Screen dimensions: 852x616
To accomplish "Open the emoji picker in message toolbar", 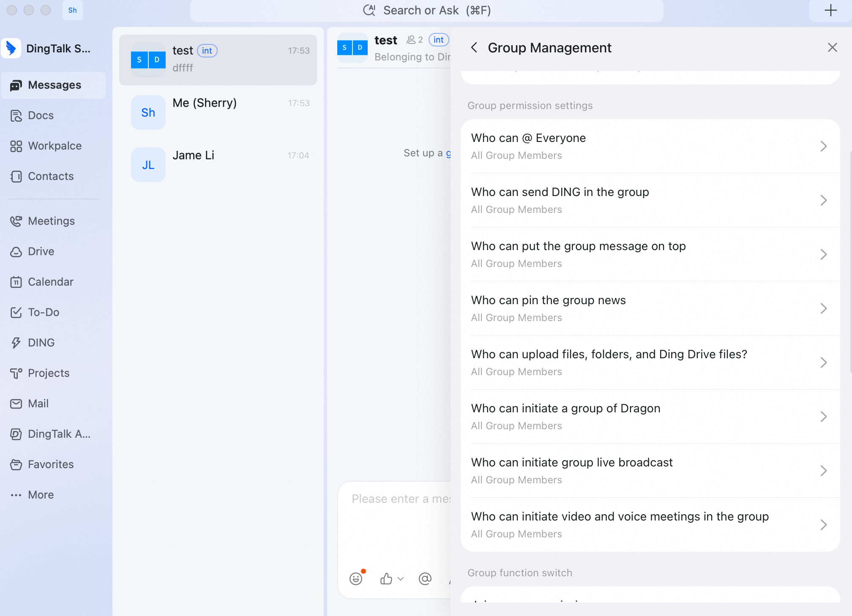I will [x=356, y=578].
